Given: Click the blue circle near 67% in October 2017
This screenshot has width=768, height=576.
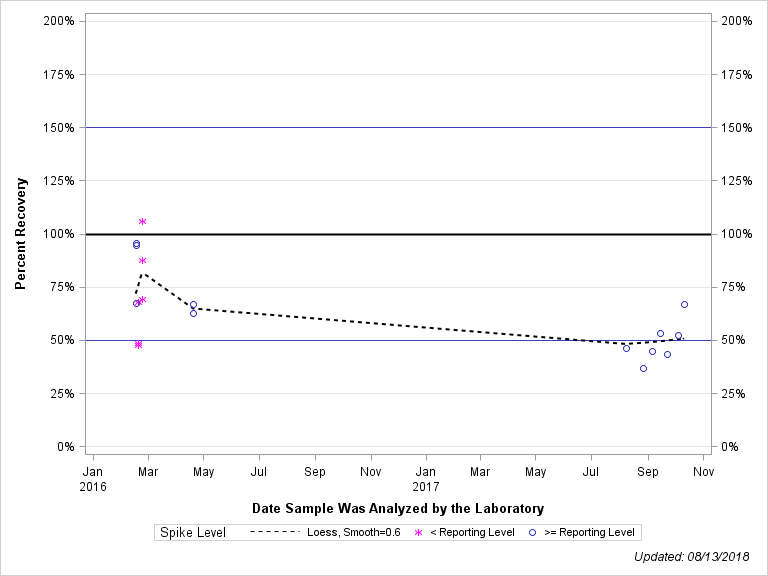Looking at the screenshot, I should tap(684, 305).
